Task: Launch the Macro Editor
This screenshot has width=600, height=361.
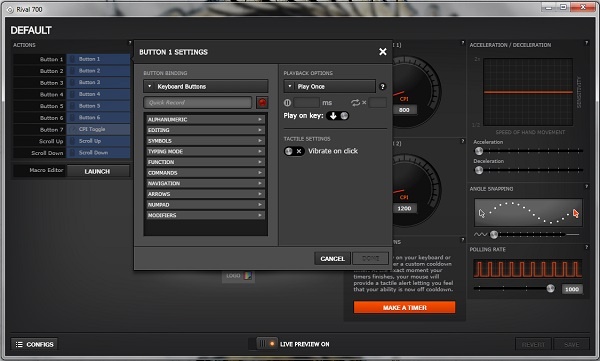Action: (98, 171)
